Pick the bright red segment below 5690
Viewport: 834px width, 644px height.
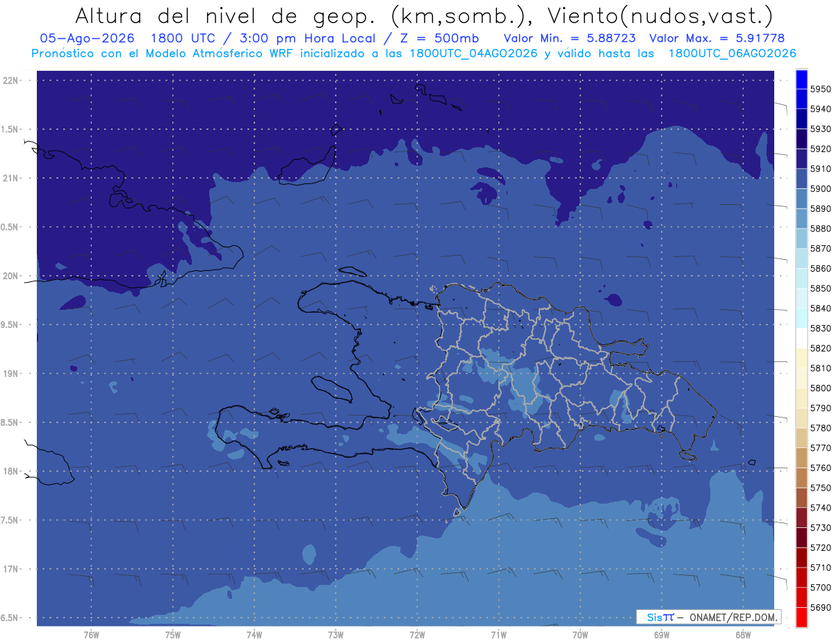click(x=801, y=617)
